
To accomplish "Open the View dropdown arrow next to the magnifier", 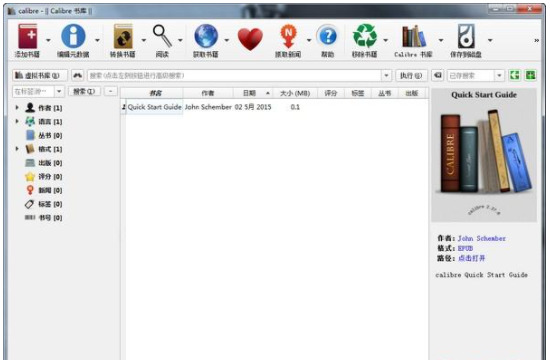I will click(x=180, y=40).
